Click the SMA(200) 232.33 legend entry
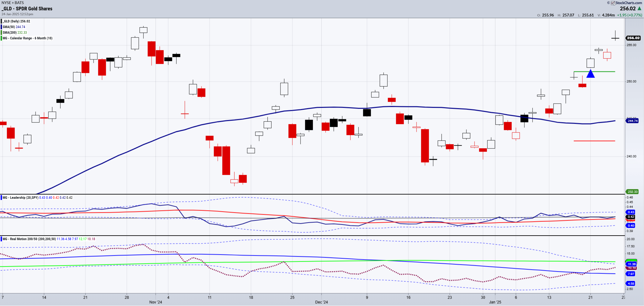Screen dimensions: 644x306 pyautogui.click(x=14, y=32)
